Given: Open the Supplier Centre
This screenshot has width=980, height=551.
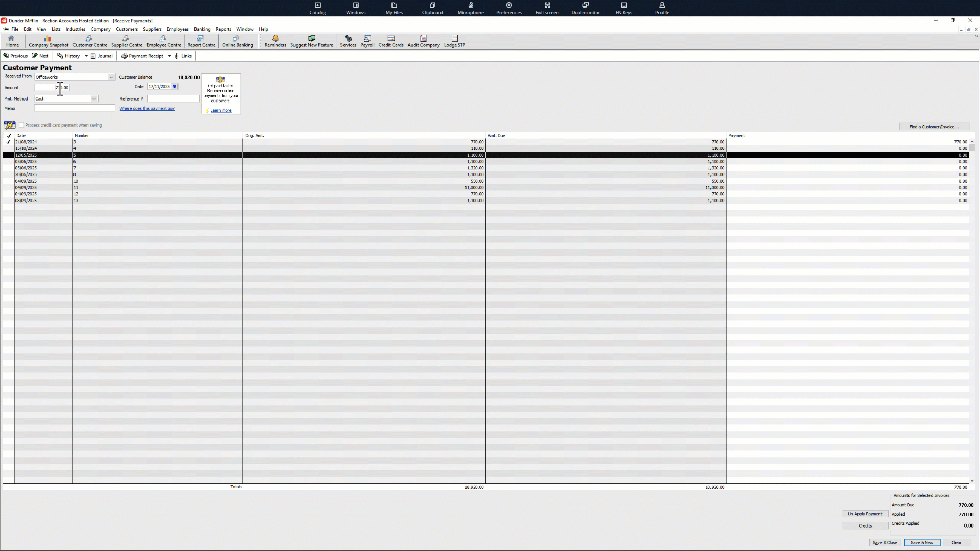Looking at the screenshot, I should pyautogui.click(x=127, y=41).
